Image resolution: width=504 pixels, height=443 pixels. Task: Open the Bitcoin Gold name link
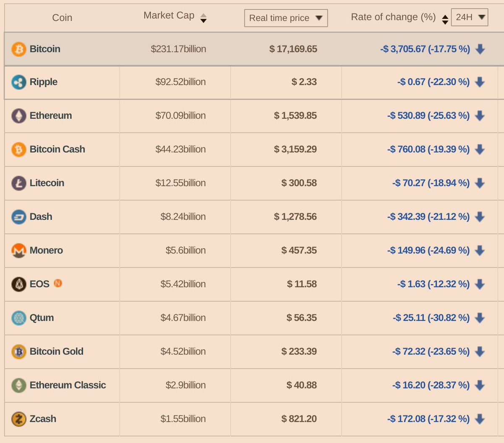[x=57, y=351]
